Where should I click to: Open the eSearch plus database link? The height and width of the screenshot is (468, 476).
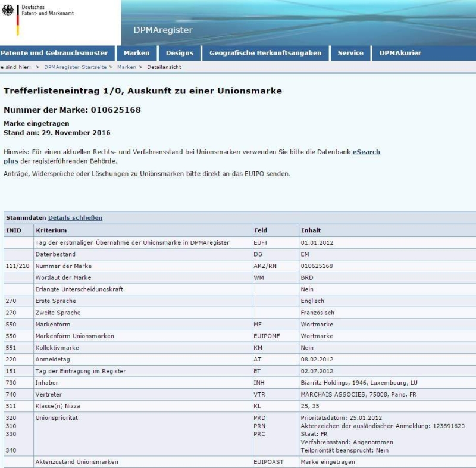click(x=366, y=152)
